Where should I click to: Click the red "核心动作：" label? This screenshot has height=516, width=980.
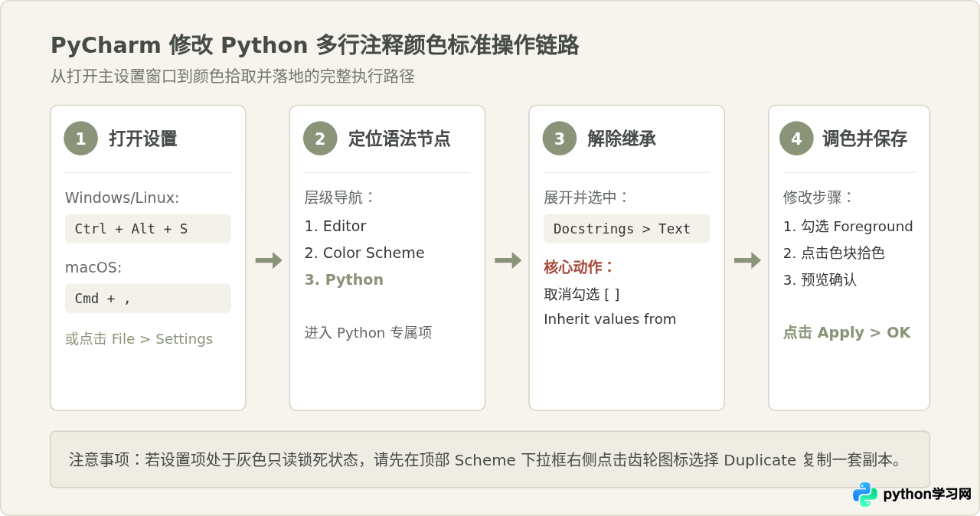pyautogui.click(x=580, y=267)
